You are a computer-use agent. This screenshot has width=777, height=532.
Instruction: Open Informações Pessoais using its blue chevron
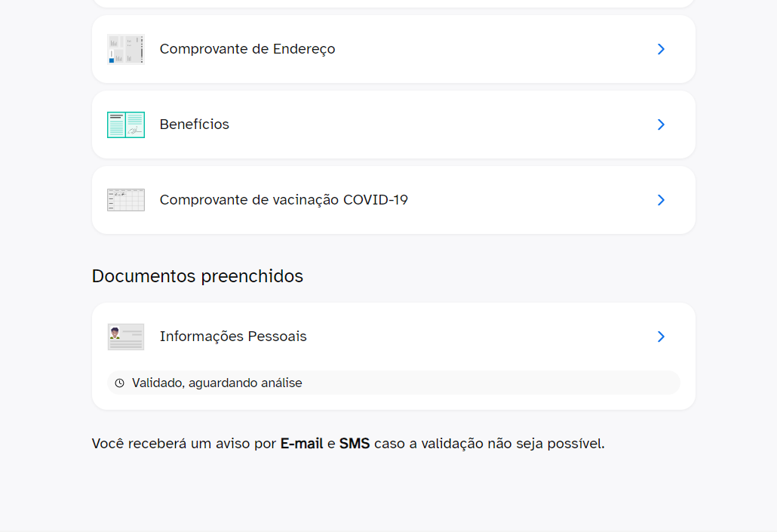[x=661, y=337]
